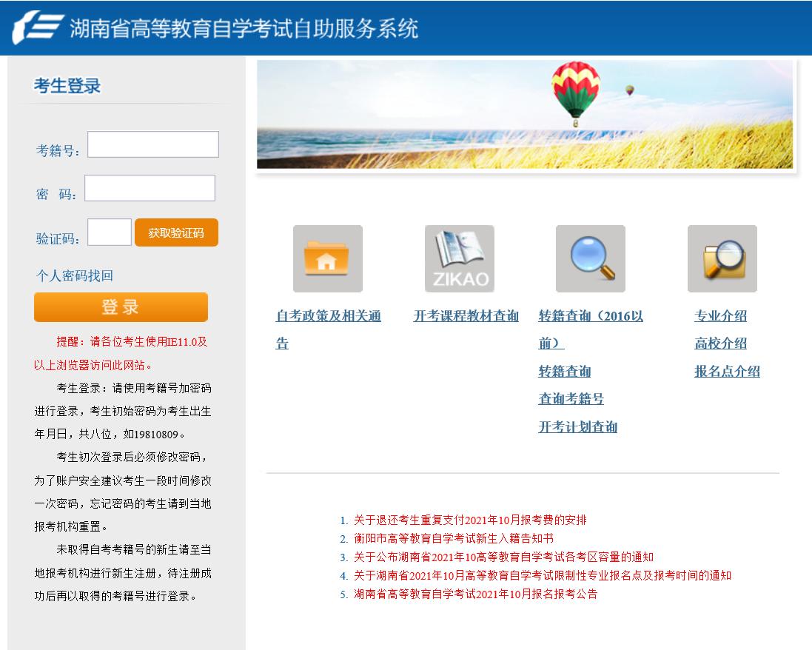Click the folder-with-magnifier icon for 专业介绍
Viewport: 812px width, 650px height.
point(722,258)
